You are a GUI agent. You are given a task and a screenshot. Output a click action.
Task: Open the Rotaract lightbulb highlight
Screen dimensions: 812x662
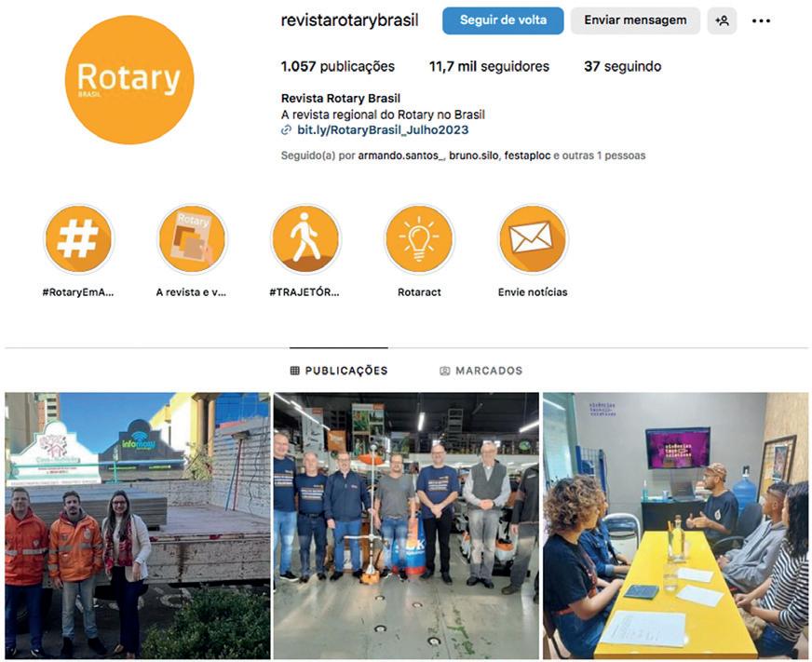coord(419,238)
